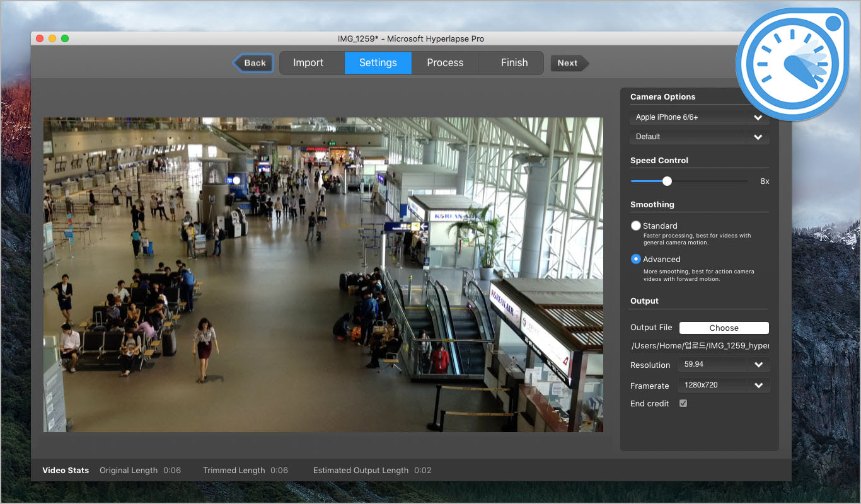This screenshot has height=504, width=861.
Task: Toggle the End credit checkbox
Action: pos(683,403)
